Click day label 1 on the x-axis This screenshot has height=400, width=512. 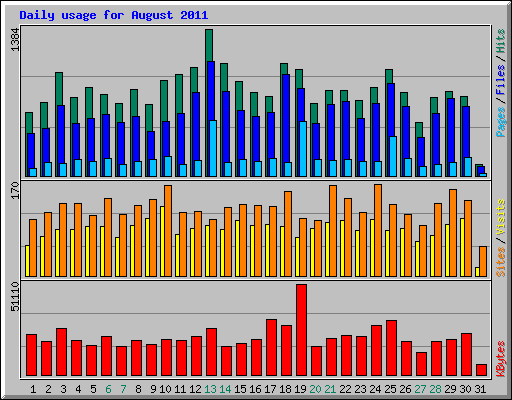[33, 389]
